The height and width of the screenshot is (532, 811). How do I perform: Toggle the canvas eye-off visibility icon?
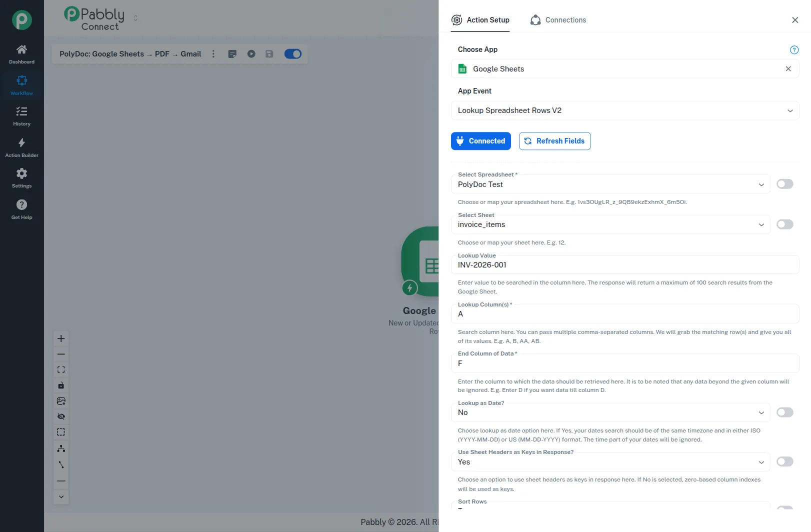click(x=61, y=416)
